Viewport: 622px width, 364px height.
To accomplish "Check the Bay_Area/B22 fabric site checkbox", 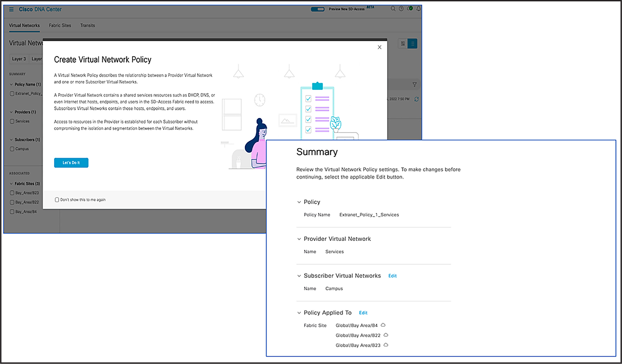I will tap(12, 202).
